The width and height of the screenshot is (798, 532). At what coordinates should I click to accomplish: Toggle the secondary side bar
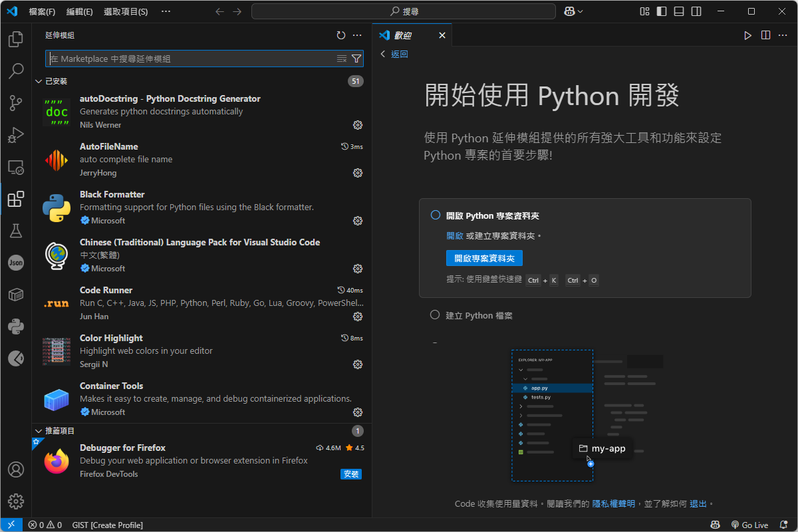696,11
